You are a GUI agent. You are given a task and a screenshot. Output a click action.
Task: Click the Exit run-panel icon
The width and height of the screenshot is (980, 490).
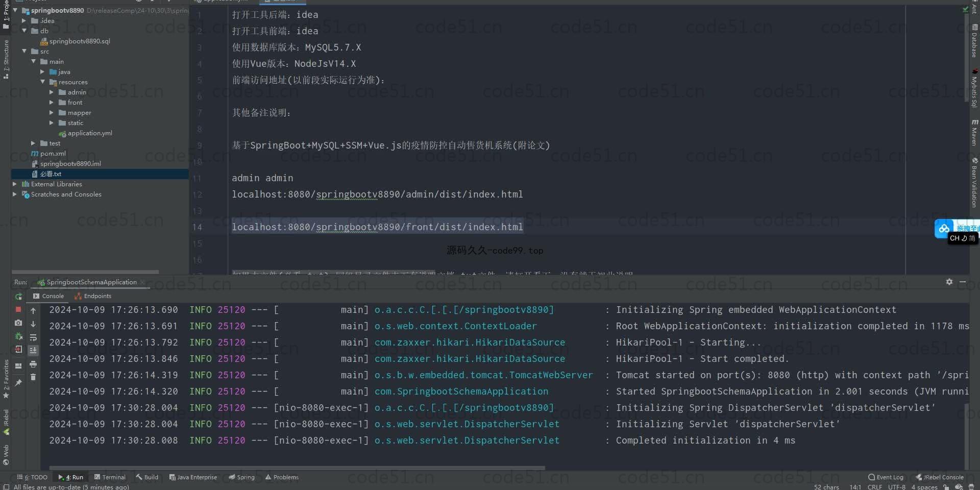point(18,350)
